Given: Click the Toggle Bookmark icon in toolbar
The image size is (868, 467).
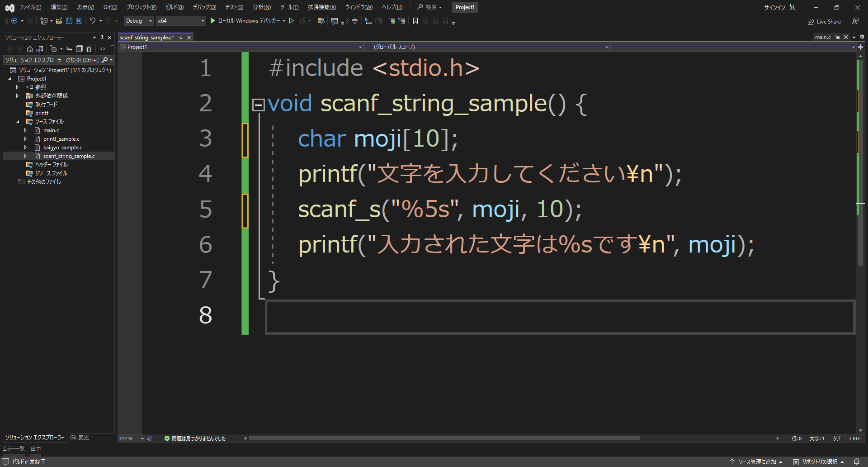Looking at the screenshot, I should pyautogui.click(x=415, y=21).
